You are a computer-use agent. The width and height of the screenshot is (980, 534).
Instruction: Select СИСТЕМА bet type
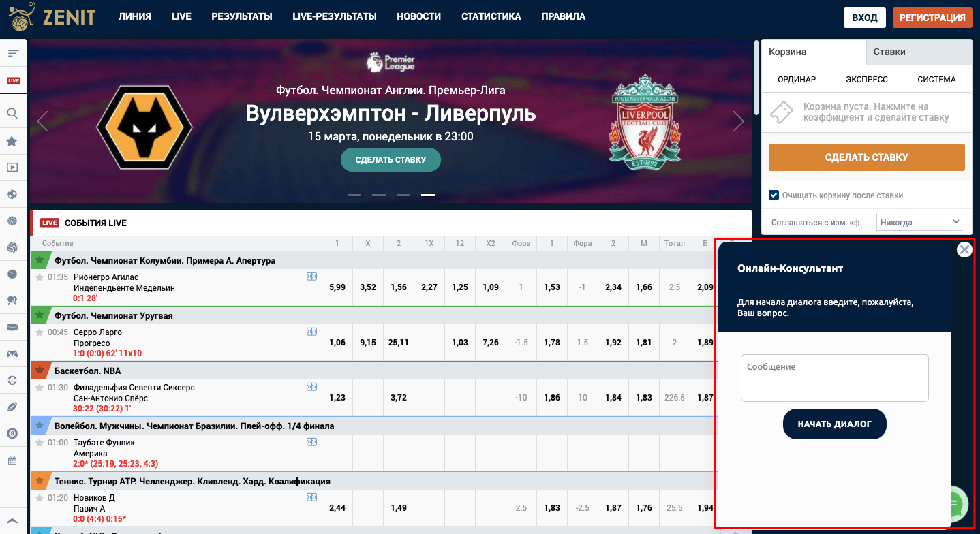tap(936, 79)
